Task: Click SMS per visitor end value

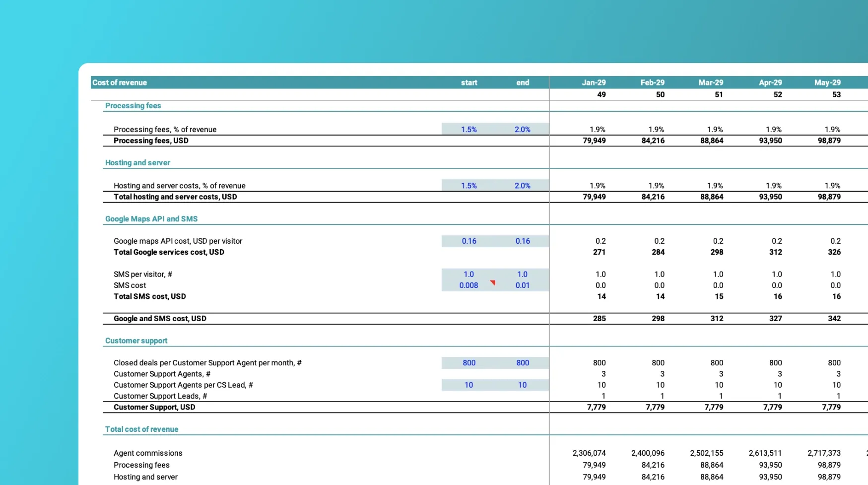Action: [522, 275]
